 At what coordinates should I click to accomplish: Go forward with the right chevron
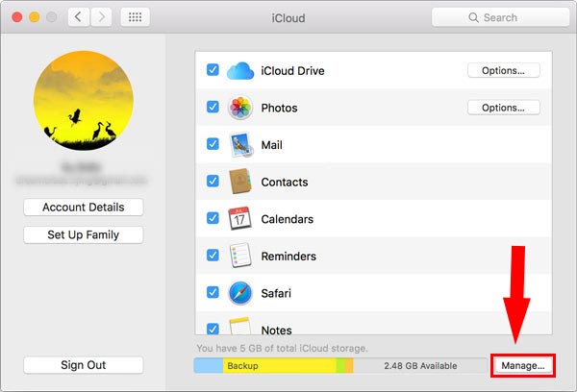point(101,17)
